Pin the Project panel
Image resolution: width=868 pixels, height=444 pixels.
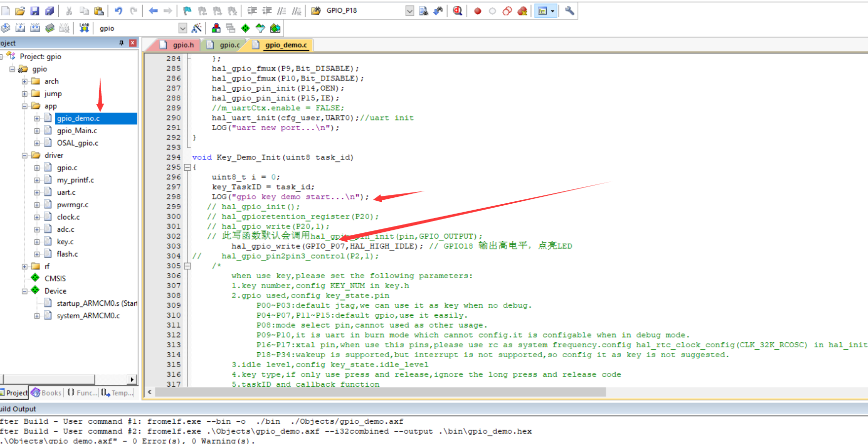[121, 43]
